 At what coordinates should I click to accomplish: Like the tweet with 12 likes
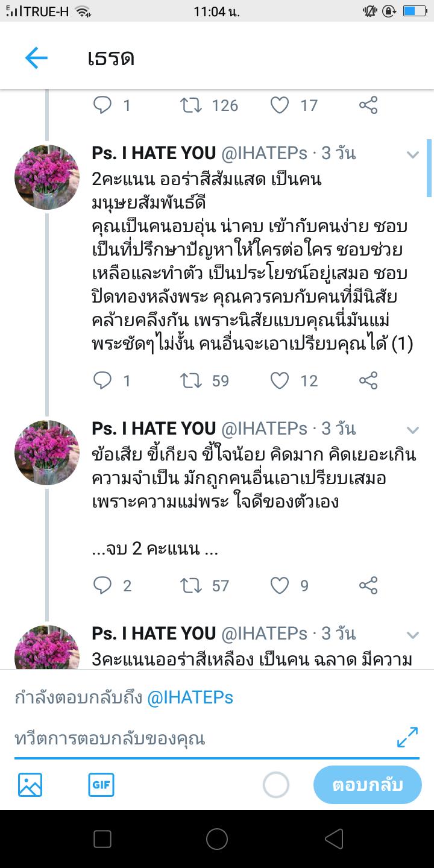(279, 380)
